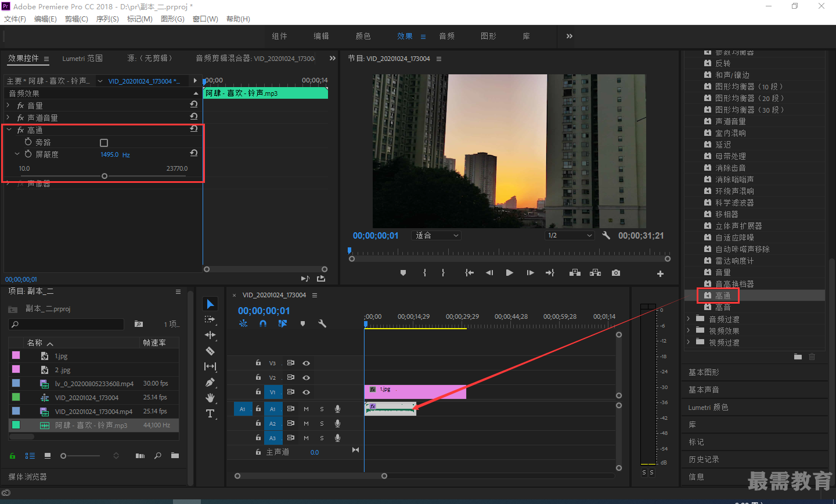Step back one frame in Program monitor
Screen dimensions: 836x504
(x=489, y=273)
